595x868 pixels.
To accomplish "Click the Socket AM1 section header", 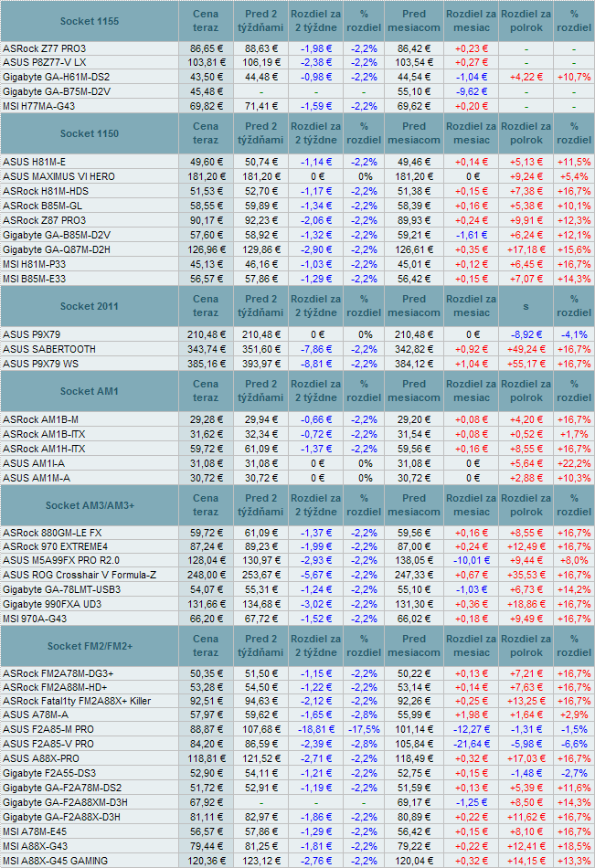I will (90, 391).
